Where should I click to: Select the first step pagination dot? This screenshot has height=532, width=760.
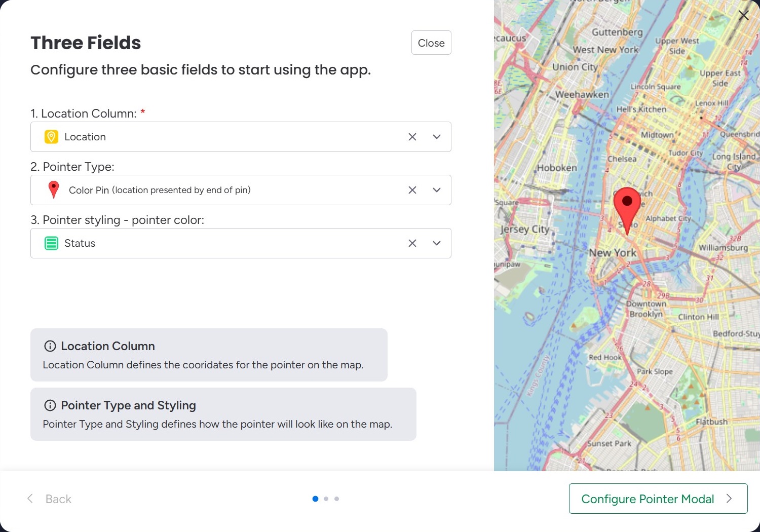(x=315, y=499)
